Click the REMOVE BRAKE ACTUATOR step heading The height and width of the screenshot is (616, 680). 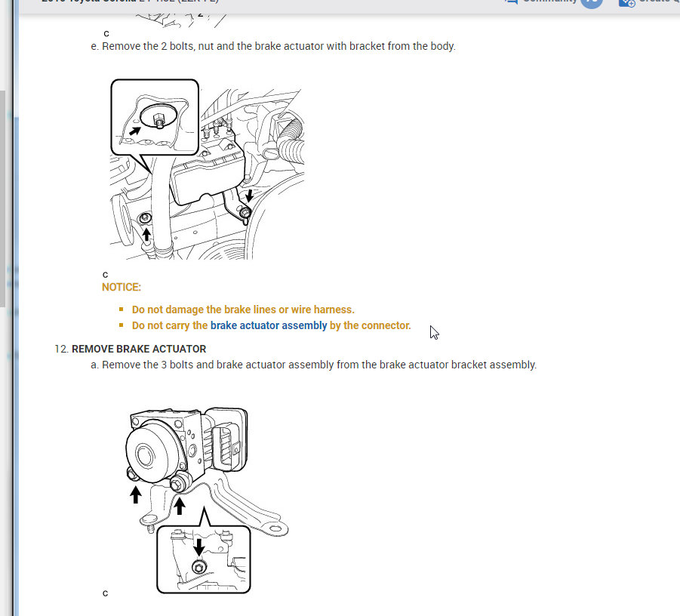pos(139,349)
